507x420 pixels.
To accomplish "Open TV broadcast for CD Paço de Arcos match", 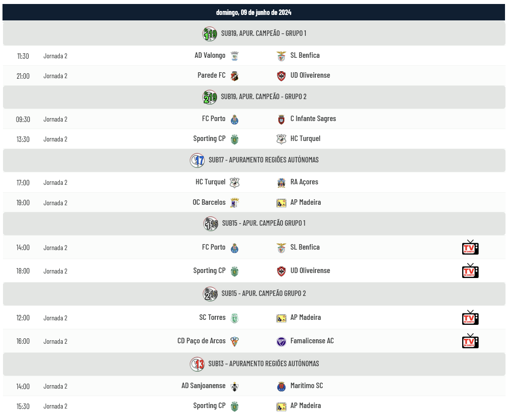I will [x=470, y=341].
